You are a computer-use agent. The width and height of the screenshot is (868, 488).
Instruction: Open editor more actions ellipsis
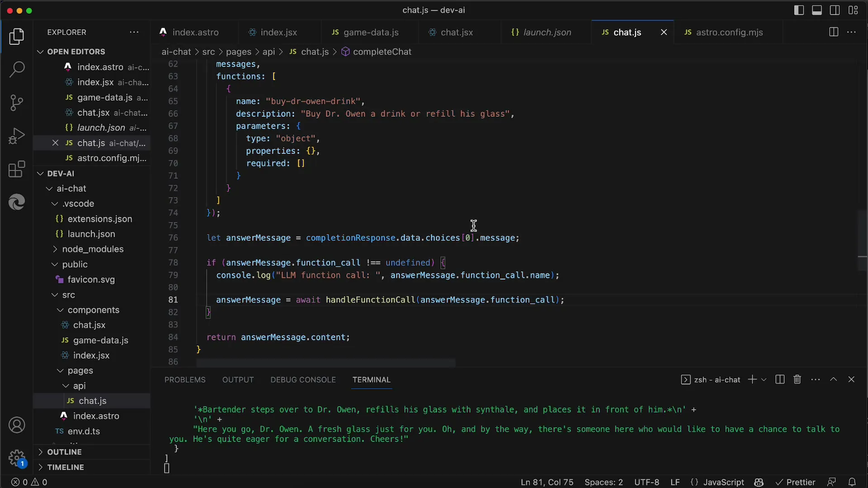851,32
